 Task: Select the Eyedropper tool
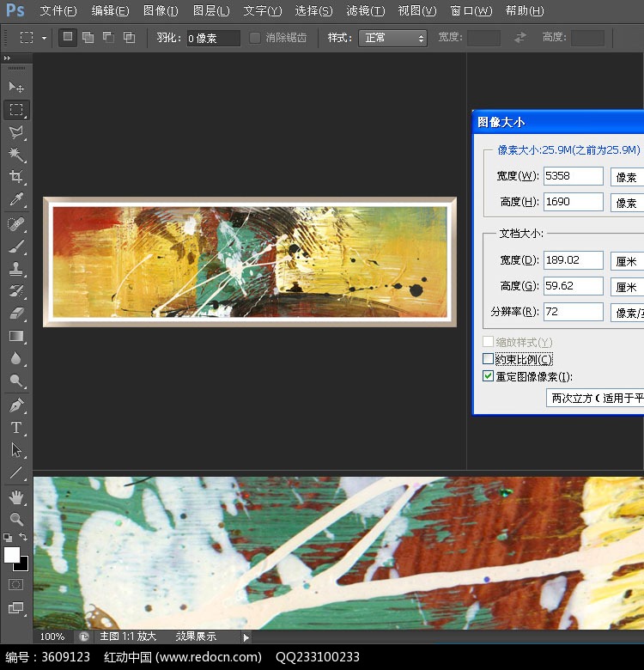16,199
